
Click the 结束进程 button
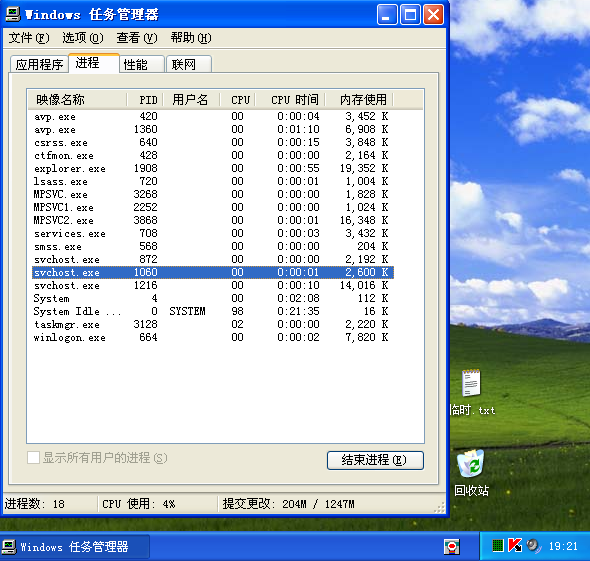[375, 460]
